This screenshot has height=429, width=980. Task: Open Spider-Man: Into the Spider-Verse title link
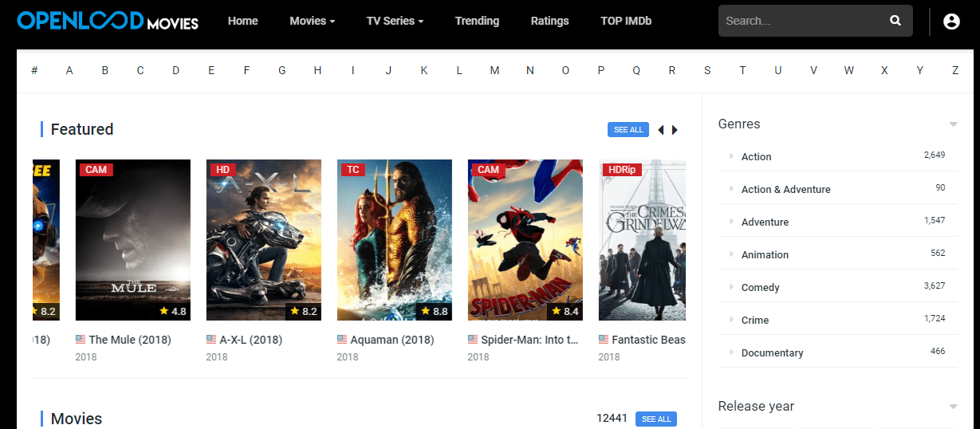pyautogui.click(x=529, y=340)
